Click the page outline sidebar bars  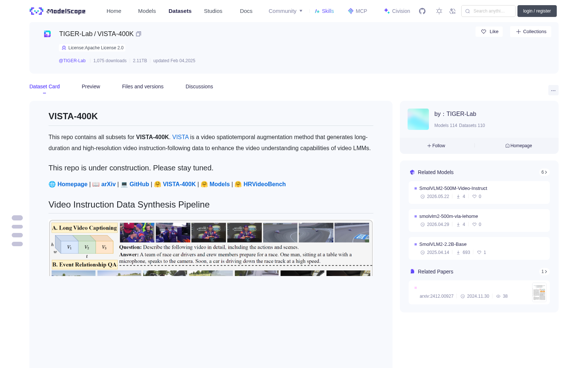point(17,231)
